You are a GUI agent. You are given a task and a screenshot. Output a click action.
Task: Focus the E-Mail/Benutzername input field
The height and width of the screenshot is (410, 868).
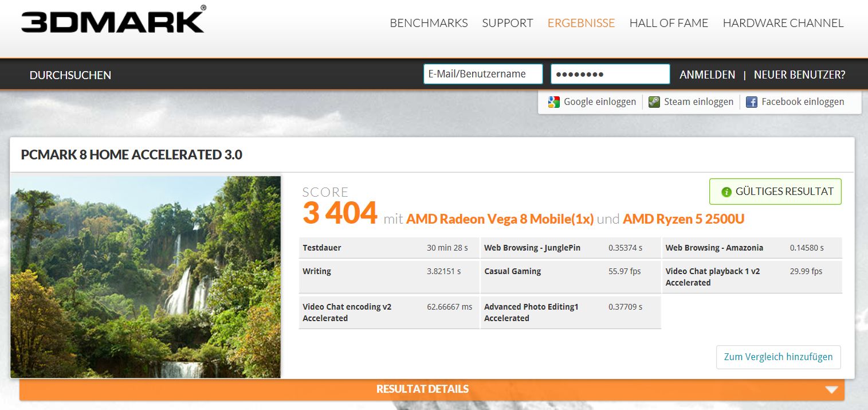click(483, 74)
